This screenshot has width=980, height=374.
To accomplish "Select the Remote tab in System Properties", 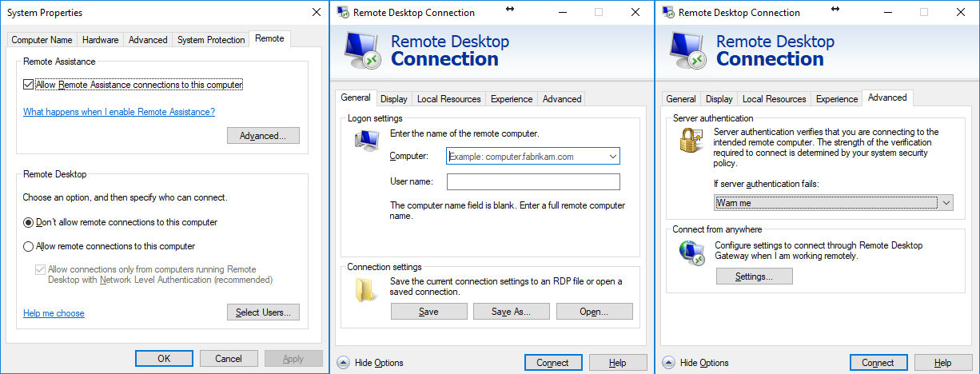I will [269, 38].
